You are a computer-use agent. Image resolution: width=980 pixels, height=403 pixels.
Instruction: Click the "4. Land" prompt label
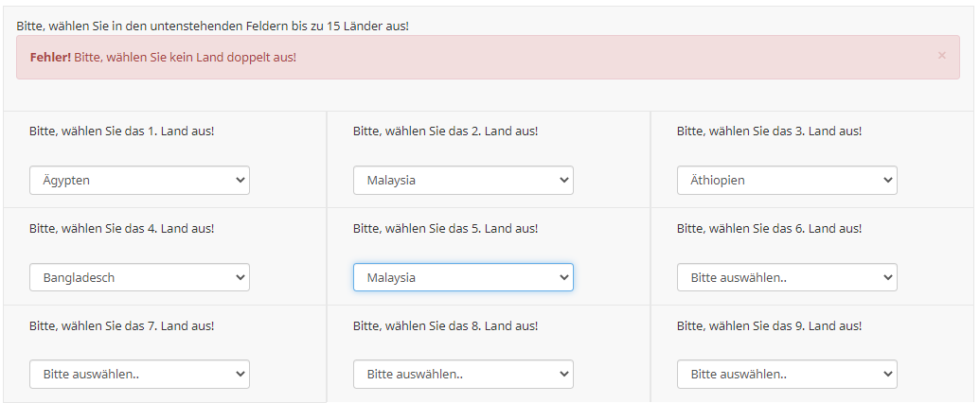click(x=122, y=228)
